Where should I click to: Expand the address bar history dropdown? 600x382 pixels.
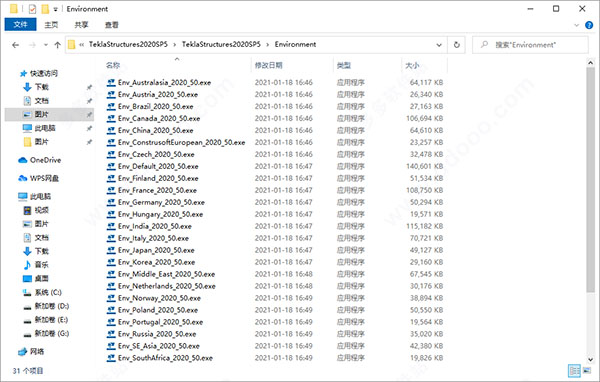point(439,45)
